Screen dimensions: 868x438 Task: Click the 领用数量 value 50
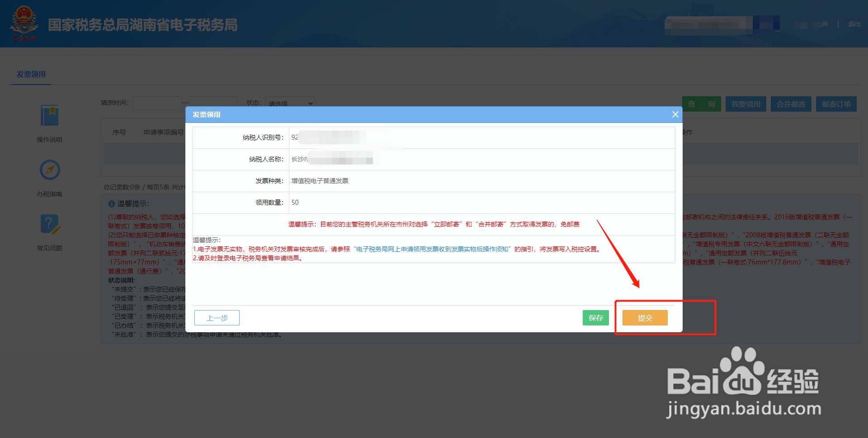(295, 203)
